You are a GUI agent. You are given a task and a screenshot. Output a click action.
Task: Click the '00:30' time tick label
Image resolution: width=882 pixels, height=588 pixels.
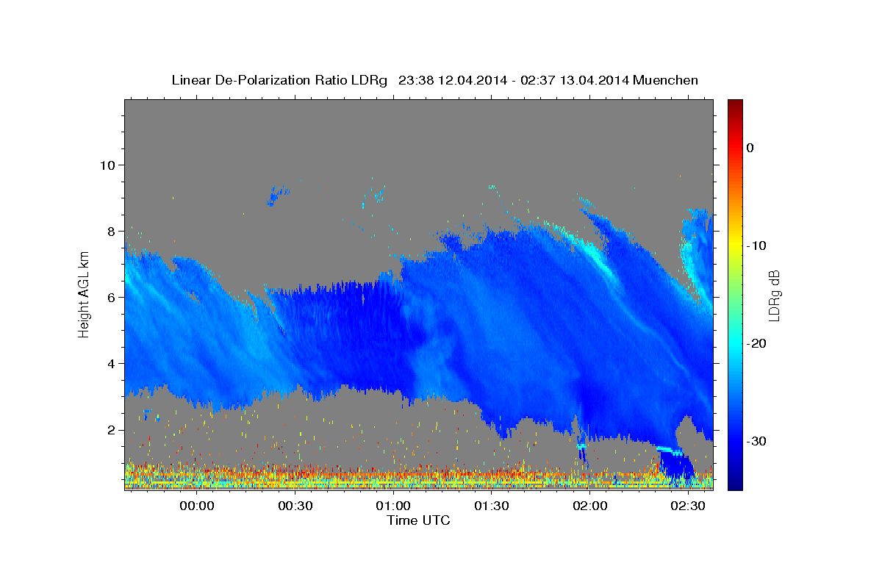[295, 506]
